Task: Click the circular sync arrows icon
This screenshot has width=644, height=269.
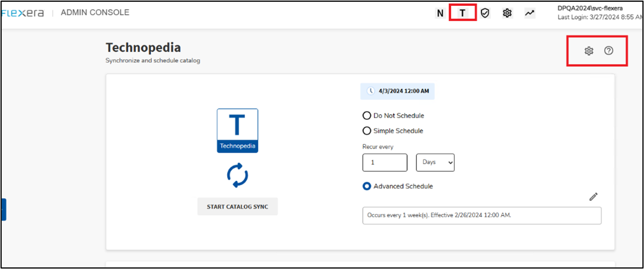Action: pos(238,175)
